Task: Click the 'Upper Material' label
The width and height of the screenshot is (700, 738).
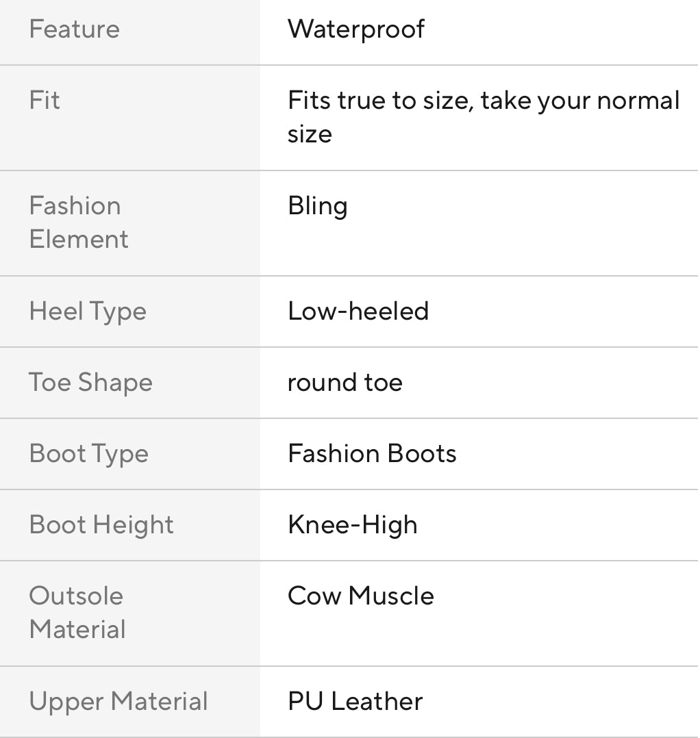Action: click(118, 702)
